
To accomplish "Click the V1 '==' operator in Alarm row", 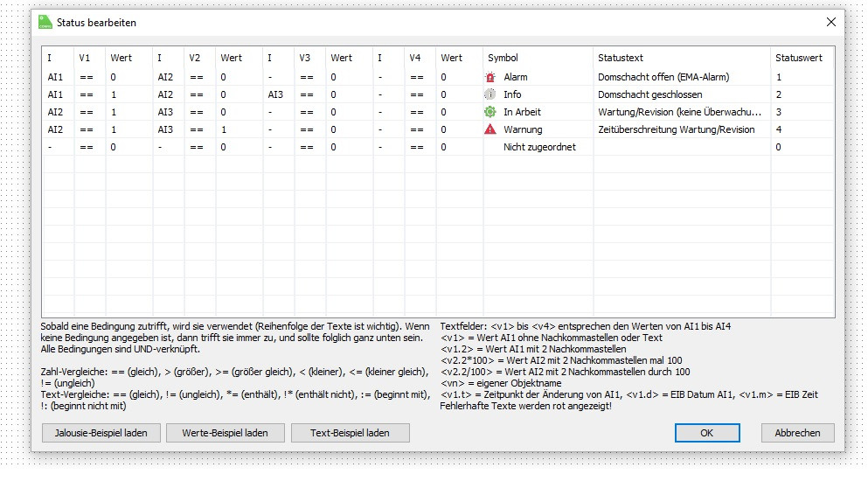I will pyautogui.click(x=87, y=78).
